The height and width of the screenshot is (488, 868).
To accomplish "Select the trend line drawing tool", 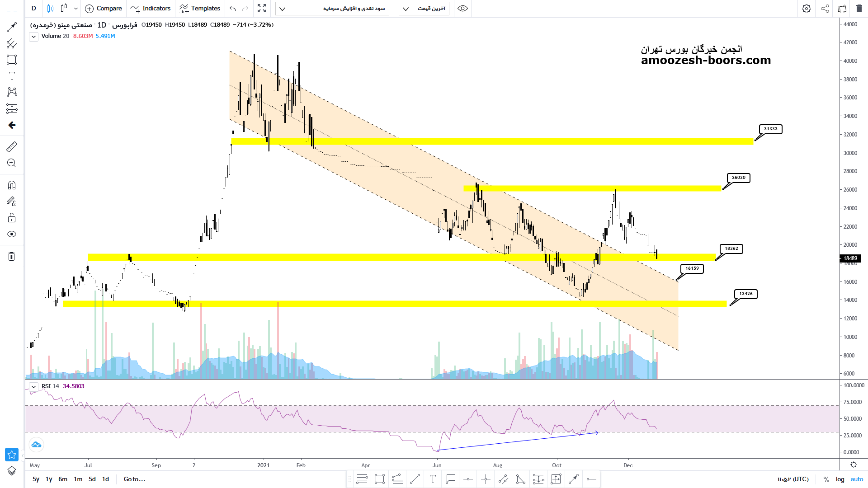I will point(12,27).
